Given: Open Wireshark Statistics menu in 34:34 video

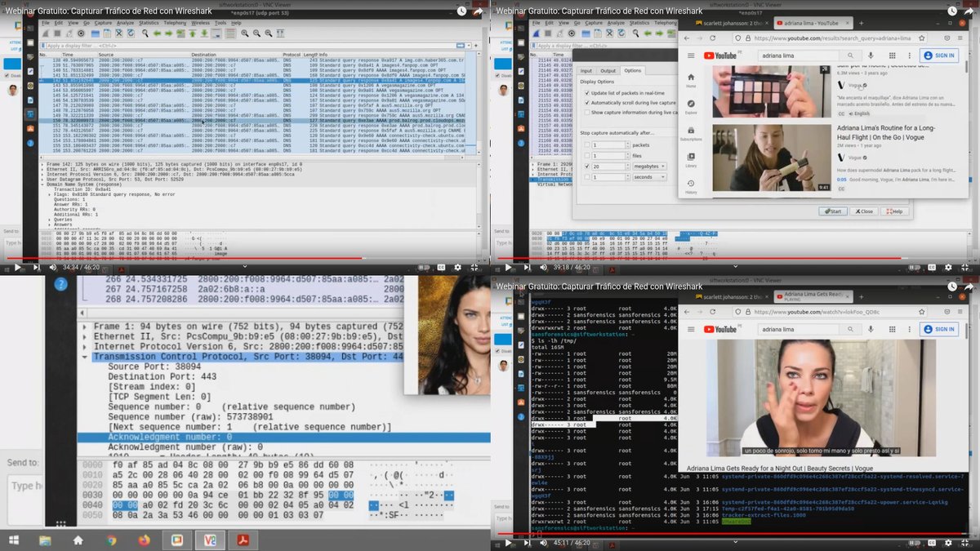Looking at the screenshot, I should pyautogui.click(x=149, y=23).
